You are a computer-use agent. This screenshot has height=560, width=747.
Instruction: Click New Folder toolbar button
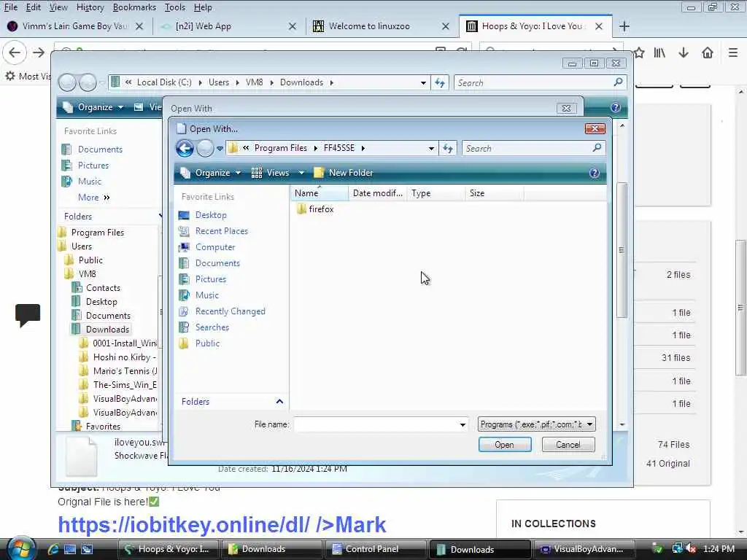pos(343,173)
